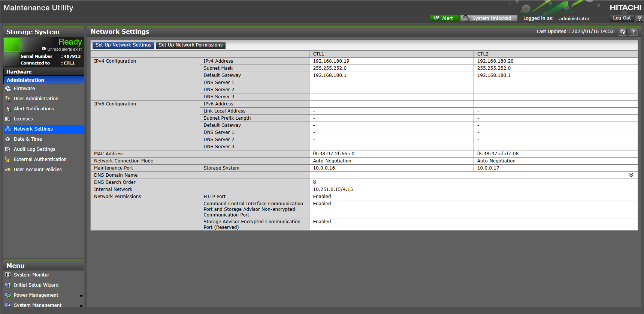The height and width of the screenshot is (314, 644).
Task: Click the green Ready status indicator
Action: 12,45
